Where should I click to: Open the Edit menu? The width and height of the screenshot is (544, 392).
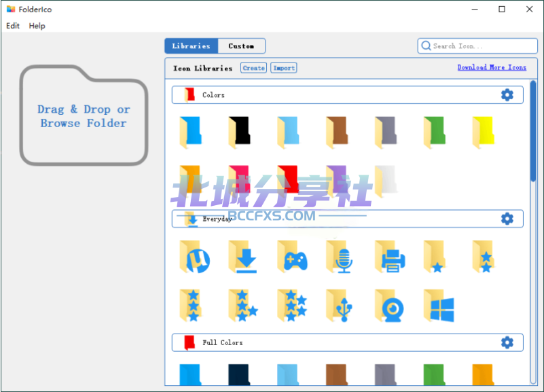click(13, 26)
